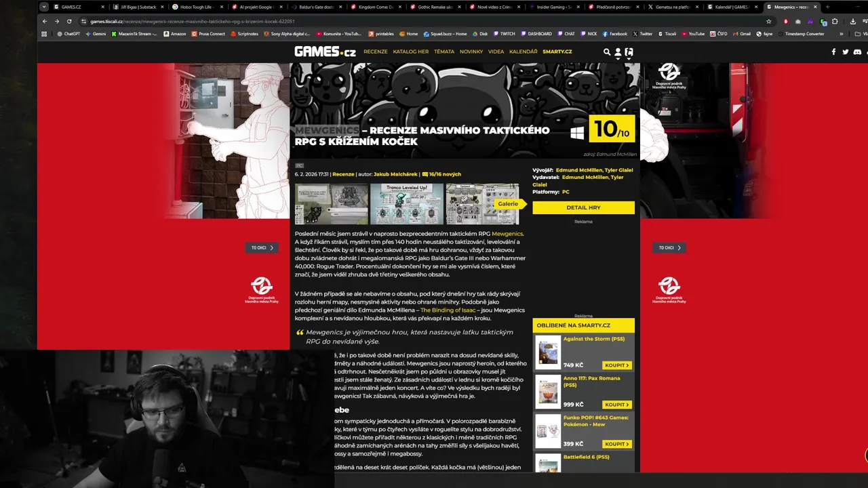The image size is (868, 488).
Task: Open a new browser tab with plus button
Action: pos(827,7)
